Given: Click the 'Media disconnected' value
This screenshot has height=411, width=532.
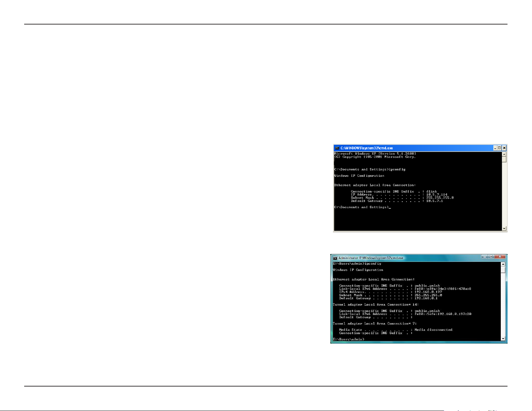Looking at the screenshot, I should pyautogui.click(x=433, y=330).
